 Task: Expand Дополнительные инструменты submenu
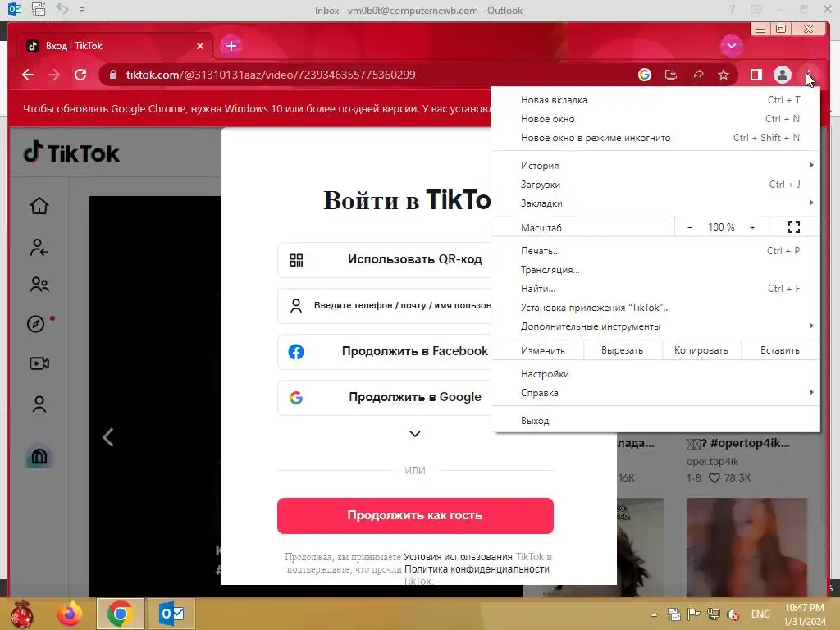[x=655, y=326]
